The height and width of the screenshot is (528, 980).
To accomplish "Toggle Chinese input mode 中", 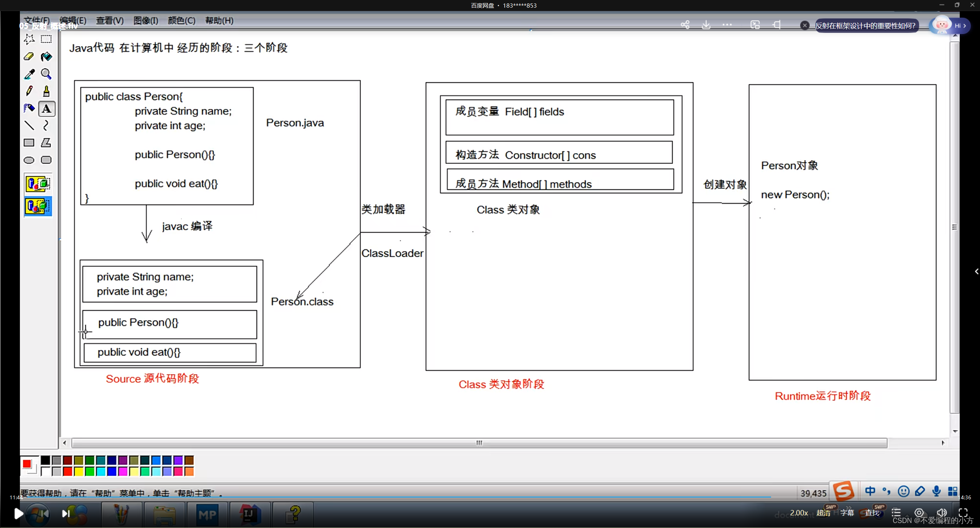I will [x=870, y=491].
